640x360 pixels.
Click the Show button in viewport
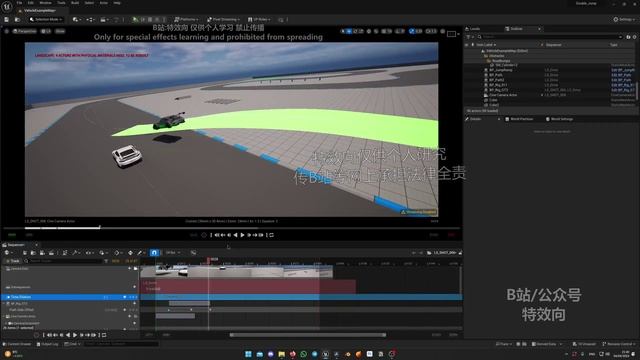[60, 31]
